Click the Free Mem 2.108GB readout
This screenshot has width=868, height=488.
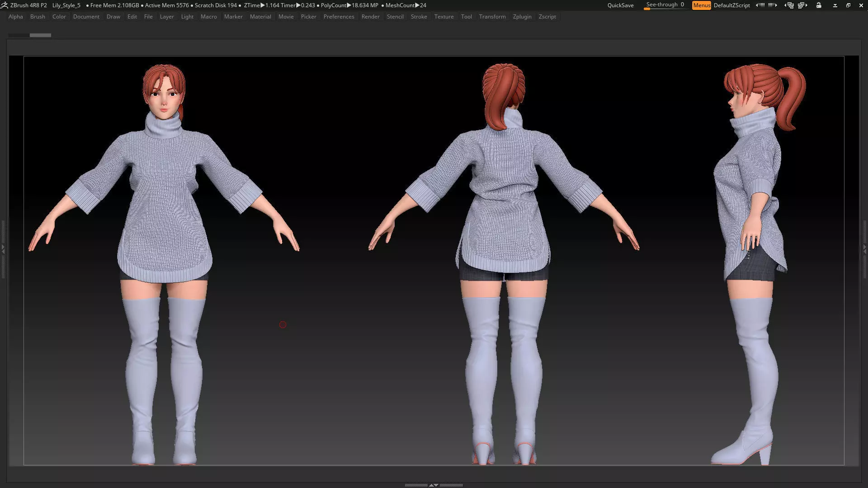pyautogui.click(x=115, y=5)
